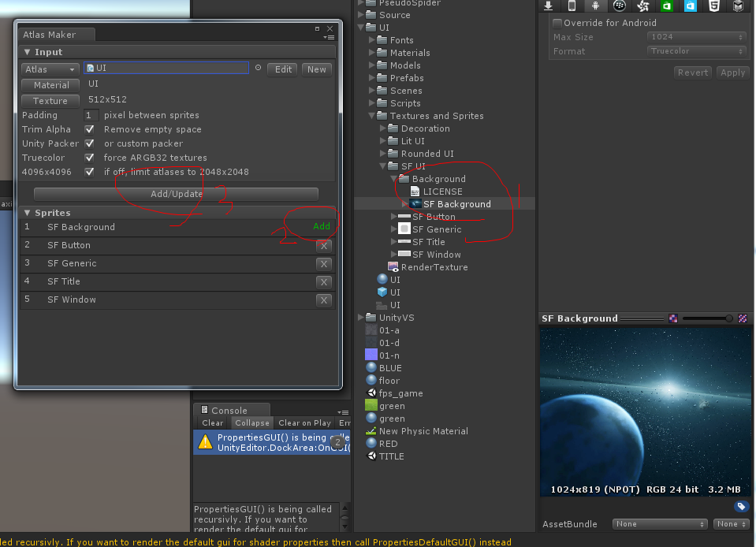Select the green Windows Store platform icon
Image resolution: width=756 pixels, height=547 pixels.
point(667,6)
